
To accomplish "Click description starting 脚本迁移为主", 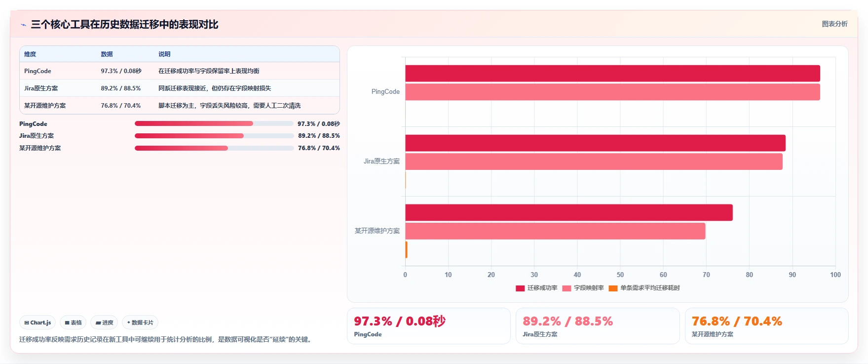I will pos(229,106).
